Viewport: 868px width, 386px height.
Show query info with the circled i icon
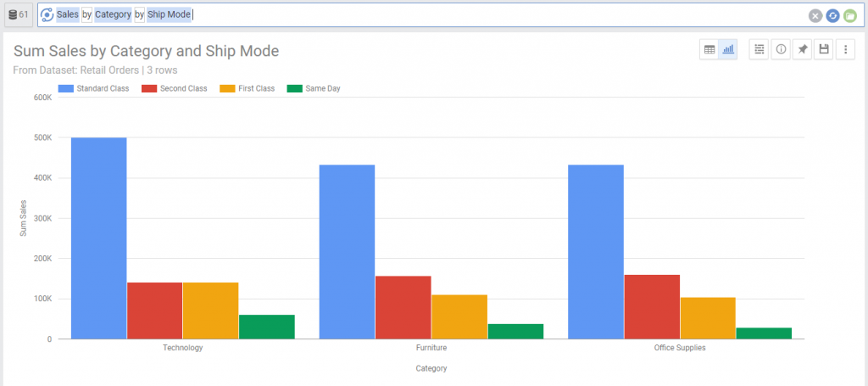coord(781,49)
